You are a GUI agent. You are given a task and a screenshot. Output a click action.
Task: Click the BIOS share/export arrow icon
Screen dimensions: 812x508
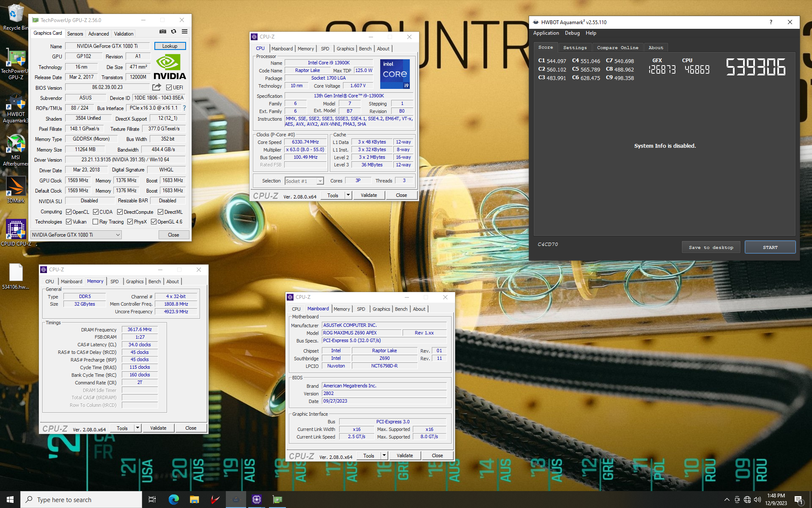point(156,87)
